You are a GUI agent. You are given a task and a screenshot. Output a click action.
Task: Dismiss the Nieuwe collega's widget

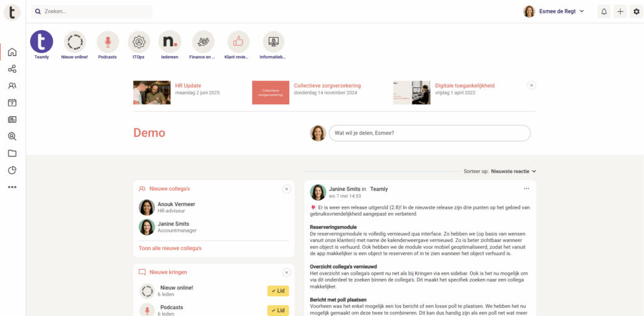tap(286, 188)
